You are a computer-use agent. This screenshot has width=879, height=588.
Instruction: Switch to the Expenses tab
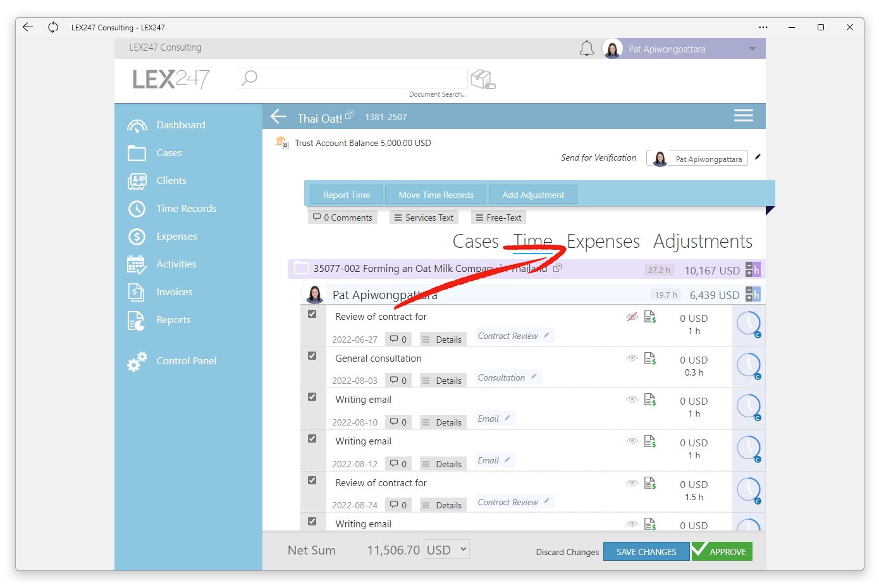point(603,241)
